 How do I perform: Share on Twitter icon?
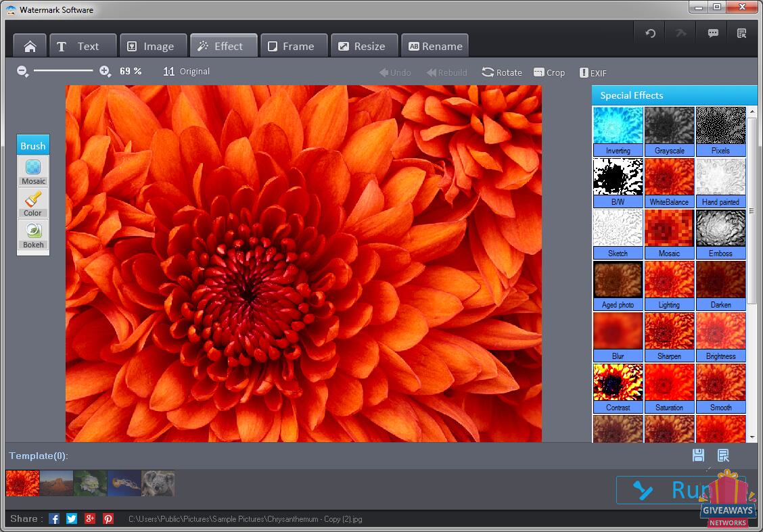click(72, 519)
